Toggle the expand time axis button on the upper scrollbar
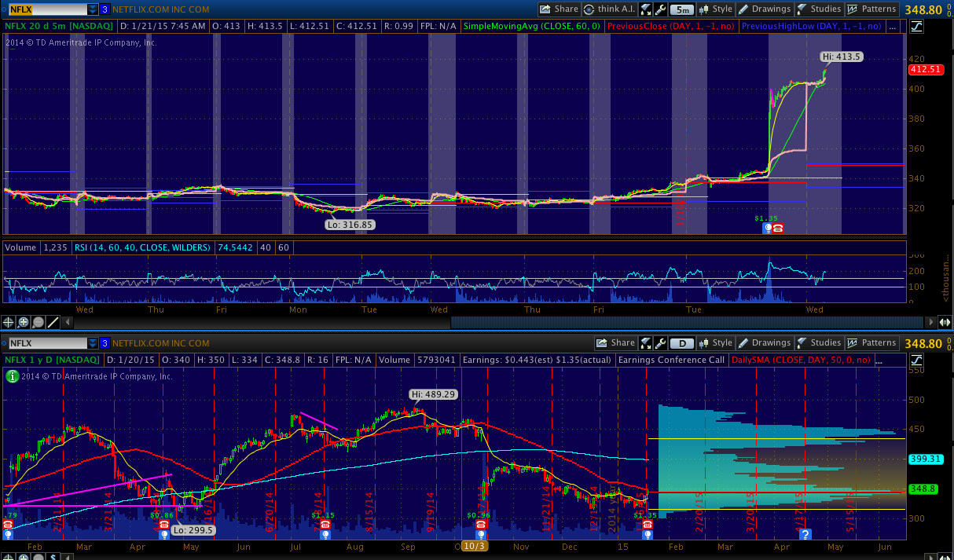This screenshot has width=954, height=560. tap(945, 322)
